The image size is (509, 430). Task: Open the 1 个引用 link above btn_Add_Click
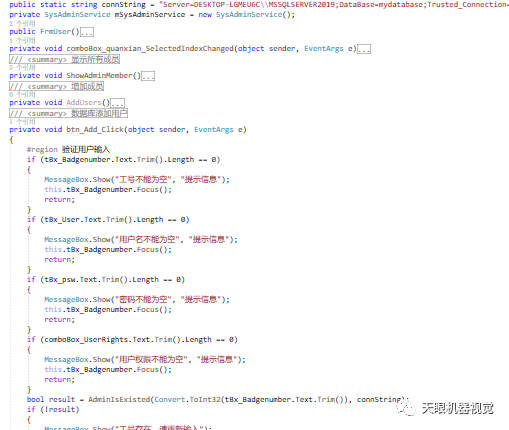[x=22, y=121]
